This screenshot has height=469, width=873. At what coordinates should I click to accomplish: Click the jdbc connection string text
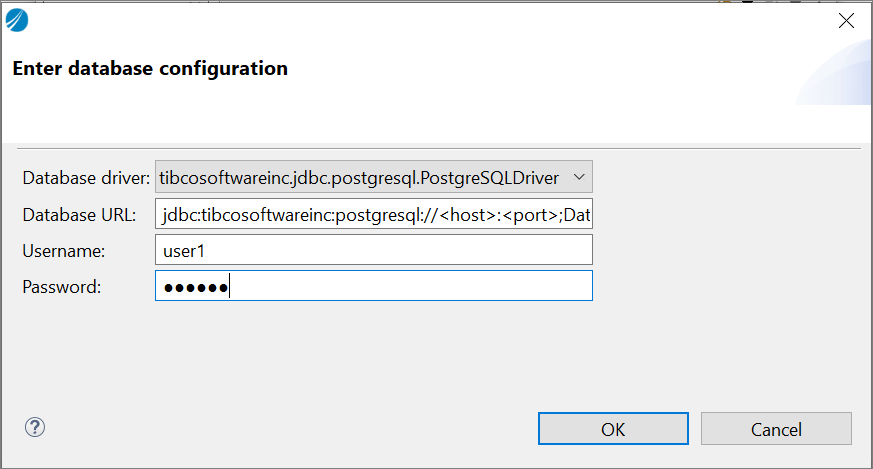coord(377,215)
